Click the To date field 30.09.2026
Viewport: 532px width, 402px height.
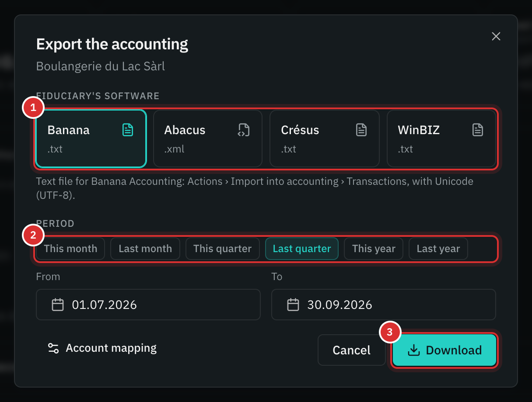point(384,305)
